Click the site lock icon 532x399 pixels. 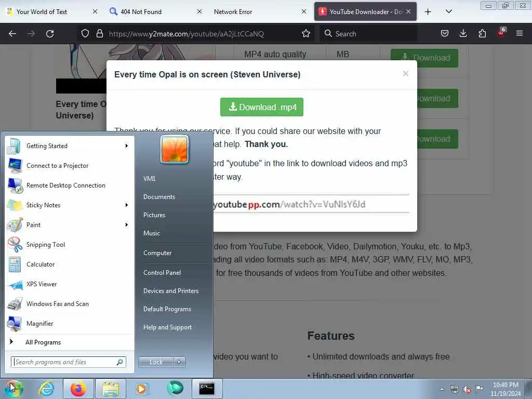click(x=99, y=34)
